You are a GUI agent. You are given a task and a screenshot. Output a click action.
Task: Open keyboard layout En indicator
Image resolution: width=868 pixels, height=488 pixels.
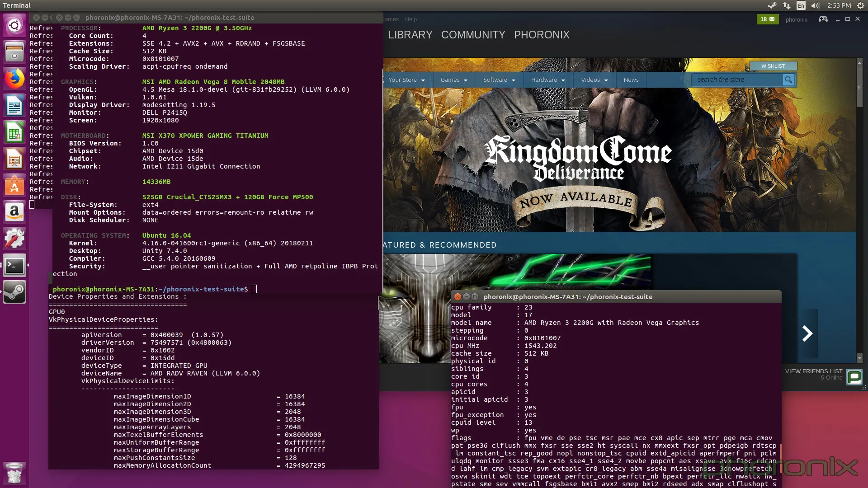point(801,5)
